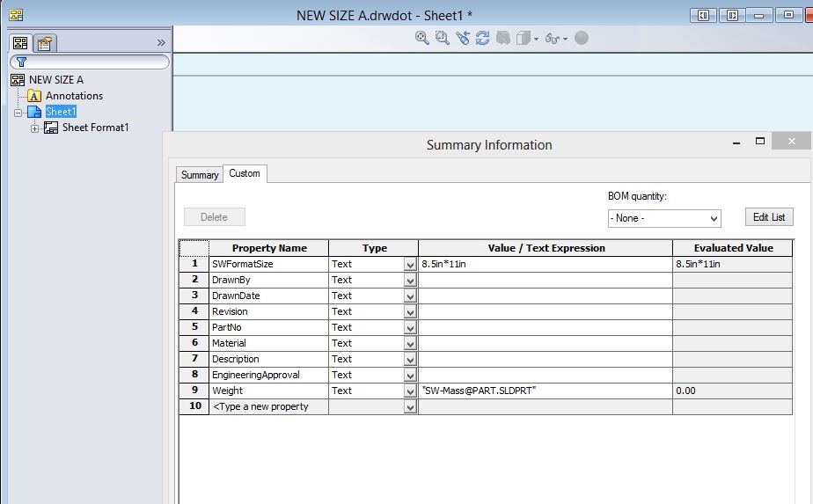Select row header number 9
Viewport: 813px width, 504px height.
pos(194,391)
